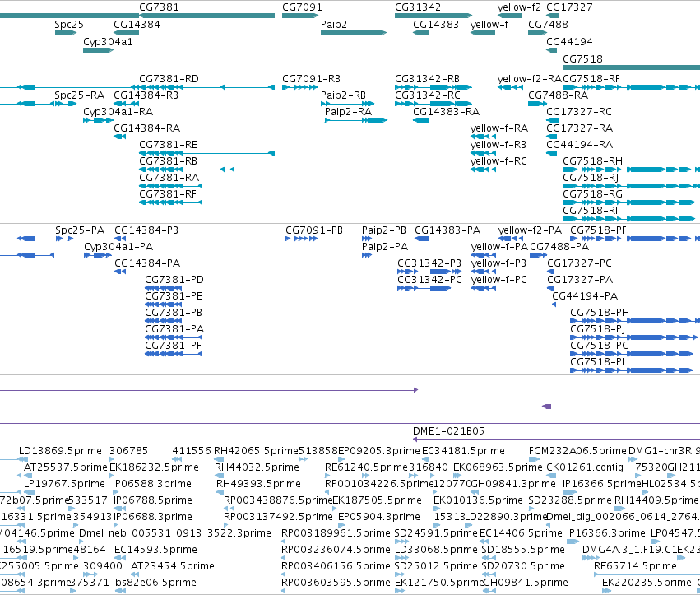
Task: Select the "Cyp304a1" gene label
Action: pos(108,42)
